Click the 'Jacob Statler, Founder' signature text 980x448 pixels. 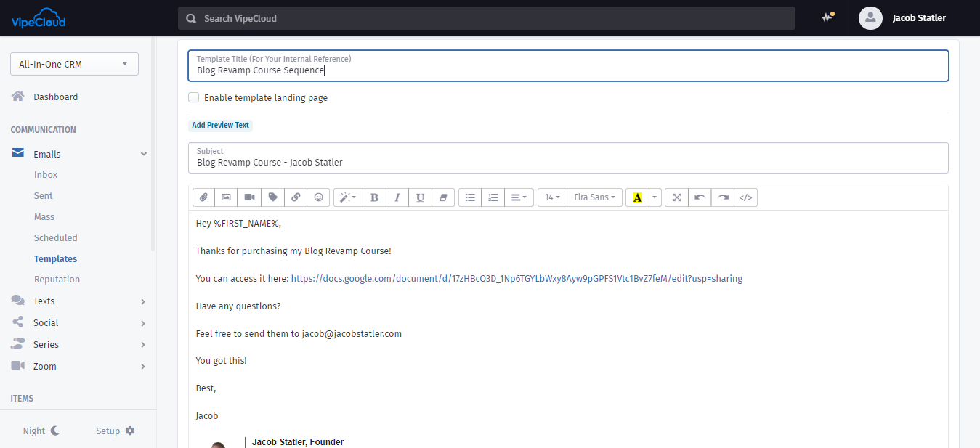(298, 442)
